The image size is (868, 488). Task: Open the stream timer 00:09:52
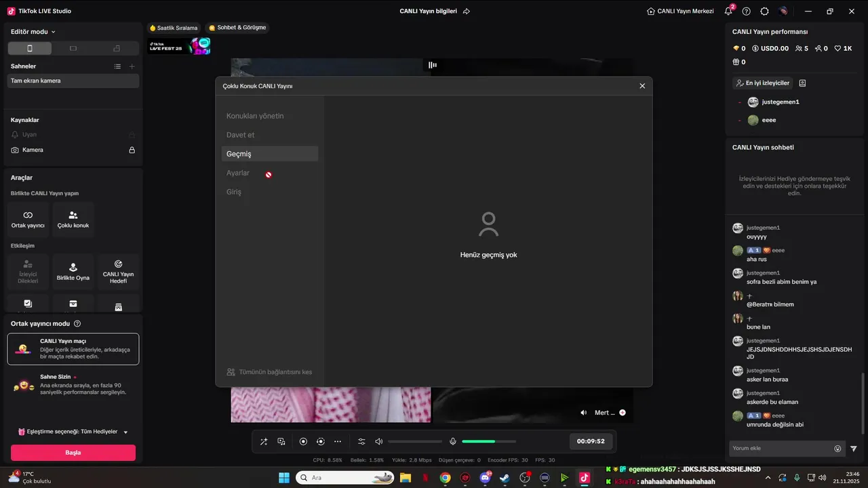click(x=591, y=441)
